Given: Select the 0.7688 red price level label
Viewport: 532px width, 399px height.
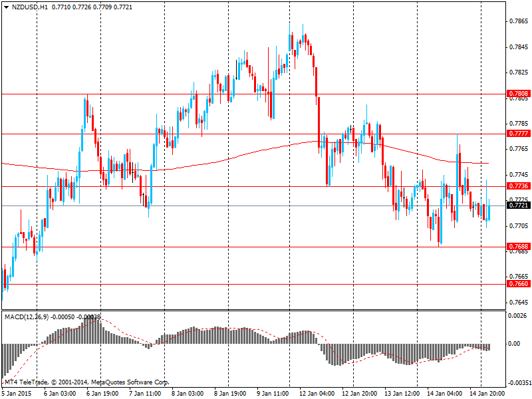Looking at the screenshot, I should point(518,247).
